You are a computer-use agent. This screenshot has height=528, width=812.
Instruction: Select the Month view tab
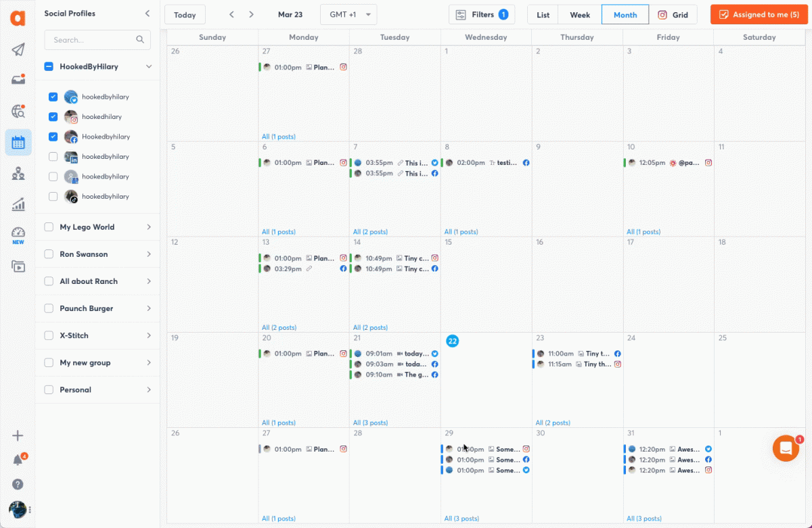625,15
